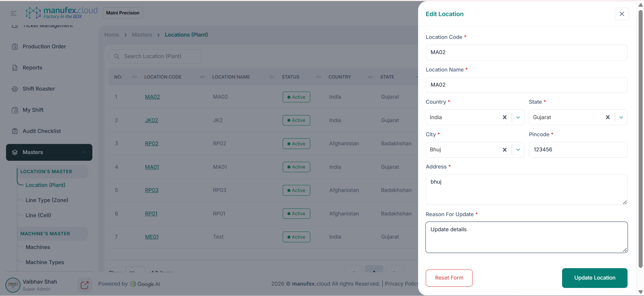Select Machines under Machine's Master

38,247
